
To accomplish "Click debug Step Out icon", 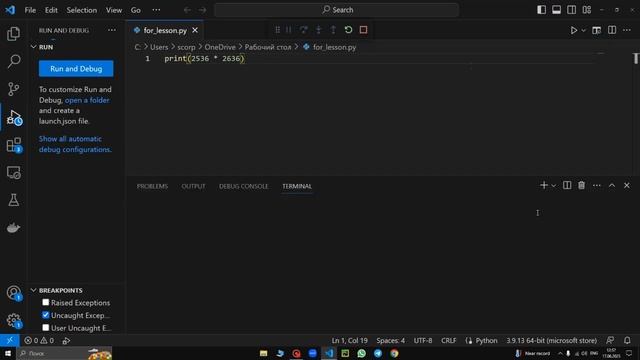I will coord(333,30).
